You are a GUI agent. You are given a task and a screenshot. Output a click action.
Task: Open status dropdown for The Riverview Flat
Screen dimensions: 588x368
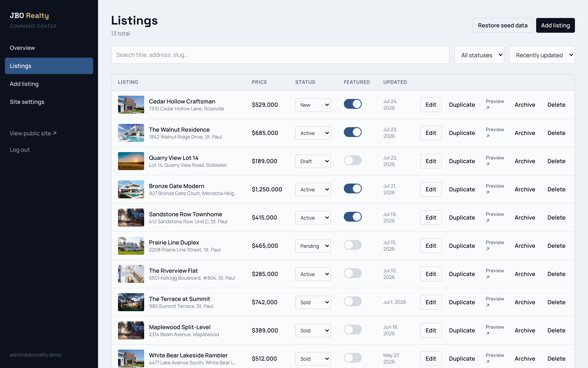313,274
